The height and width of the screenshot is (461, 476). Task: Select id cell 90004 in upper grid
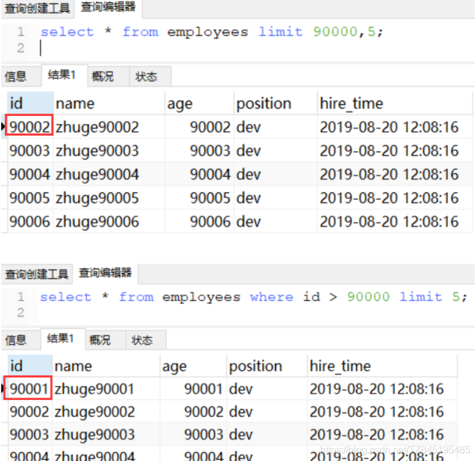click(x=29, y=174)
